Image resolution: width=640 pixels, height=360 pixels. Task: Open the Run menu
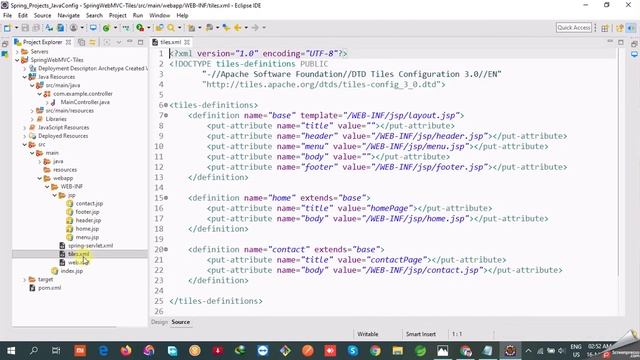coord(138,16)
